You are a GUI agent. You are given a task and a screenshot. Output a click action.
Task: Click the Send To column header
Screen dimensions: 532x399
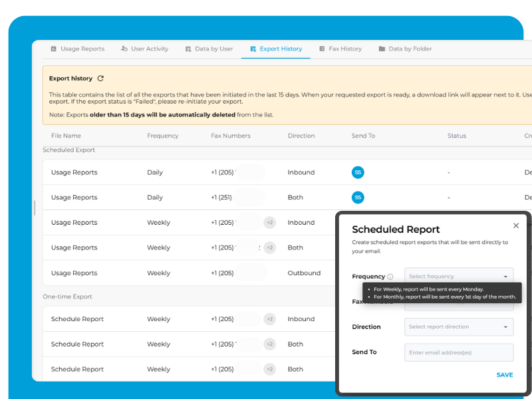click(x=363, y=136)
